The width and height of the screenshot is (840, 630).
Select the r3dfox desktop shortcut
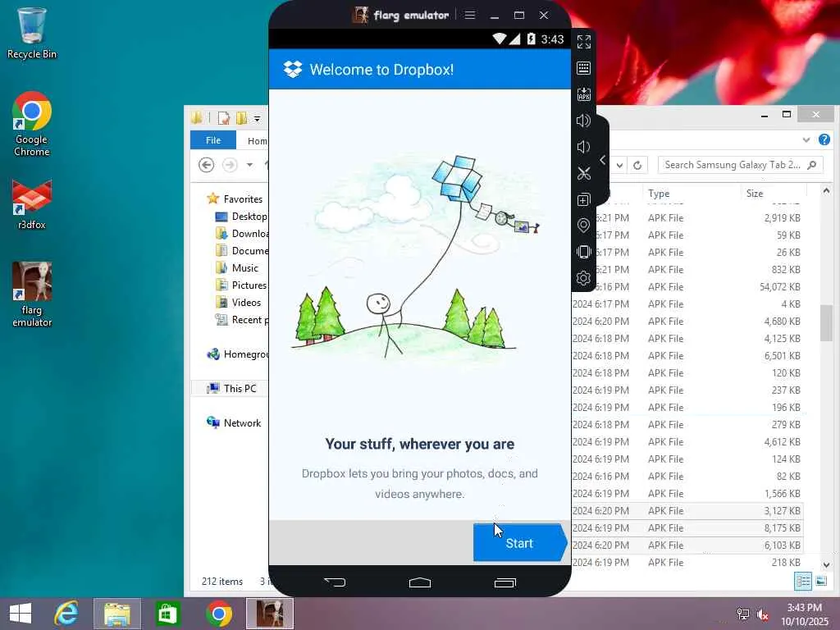point(32,204)
